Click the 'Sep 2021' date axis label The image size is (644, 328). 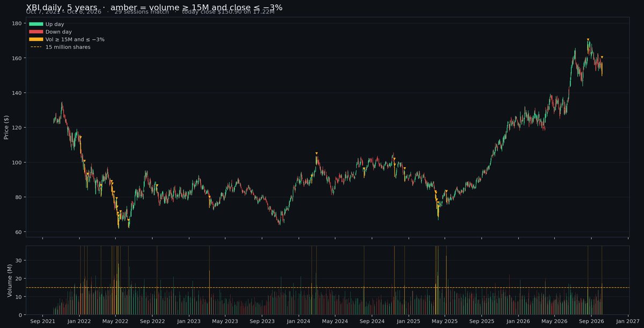(x=42, y=322)
